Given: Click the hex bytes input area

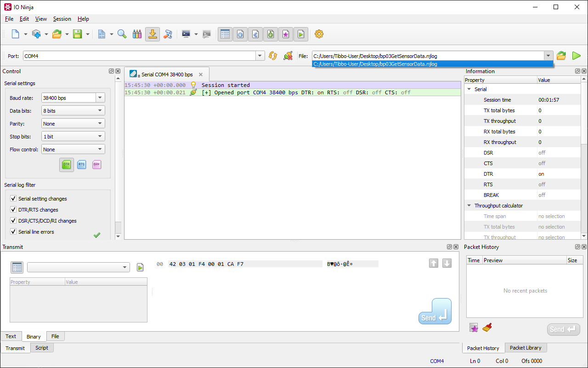Looking at the screenshot, I should 245,264.
